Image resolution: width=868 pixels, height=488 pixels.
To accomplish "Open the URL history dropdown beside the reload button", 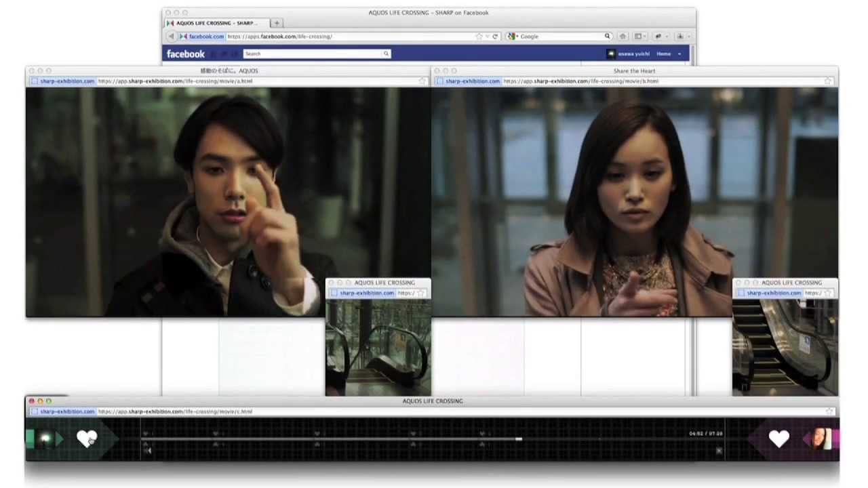I will (x=487, y=36).
